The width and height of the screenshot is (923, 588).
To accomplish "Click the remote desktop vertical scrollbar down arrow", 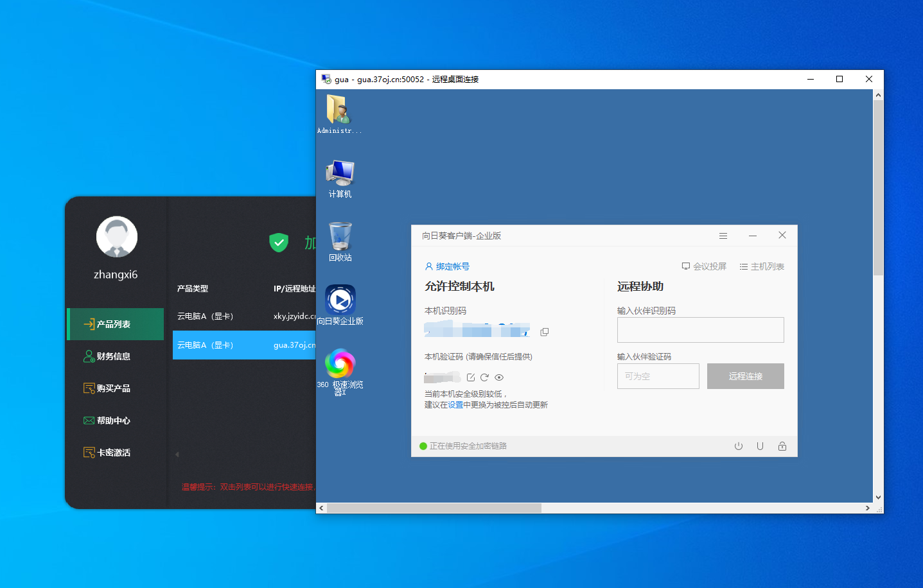I will click(x=878, y=497).
